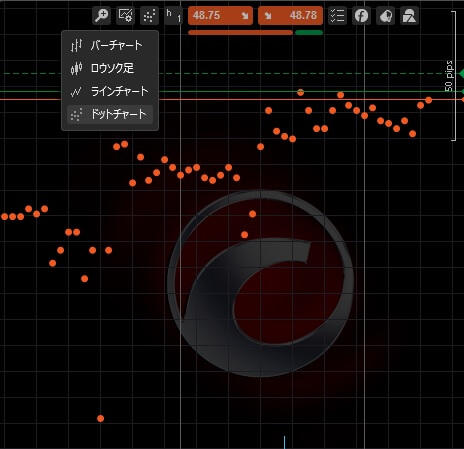Select ドットチャート dot chart type
Image resolution: width=464 pixels, height=449 pixels.
coord(110,114)
